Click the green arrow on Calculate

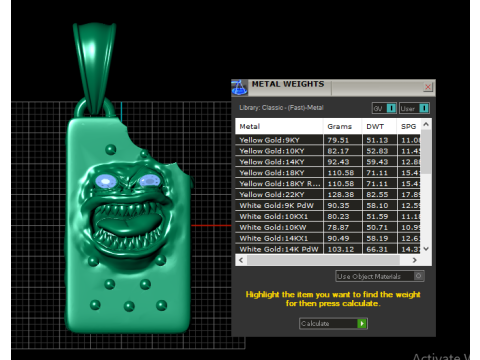[x=362, y=323]
